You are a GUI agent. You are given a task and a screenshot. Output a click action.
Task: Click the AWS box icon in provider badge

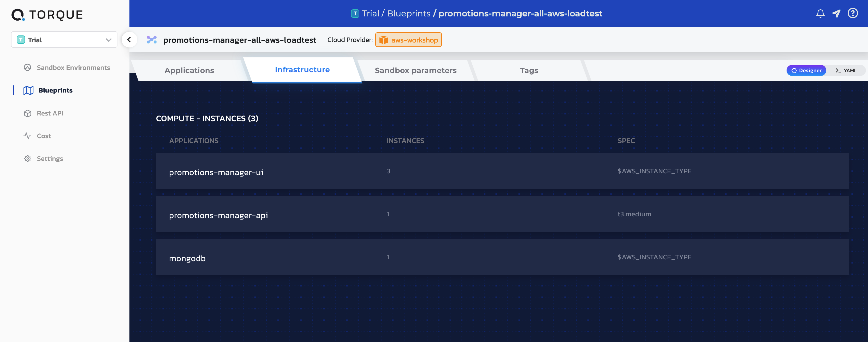pos(383,40)
